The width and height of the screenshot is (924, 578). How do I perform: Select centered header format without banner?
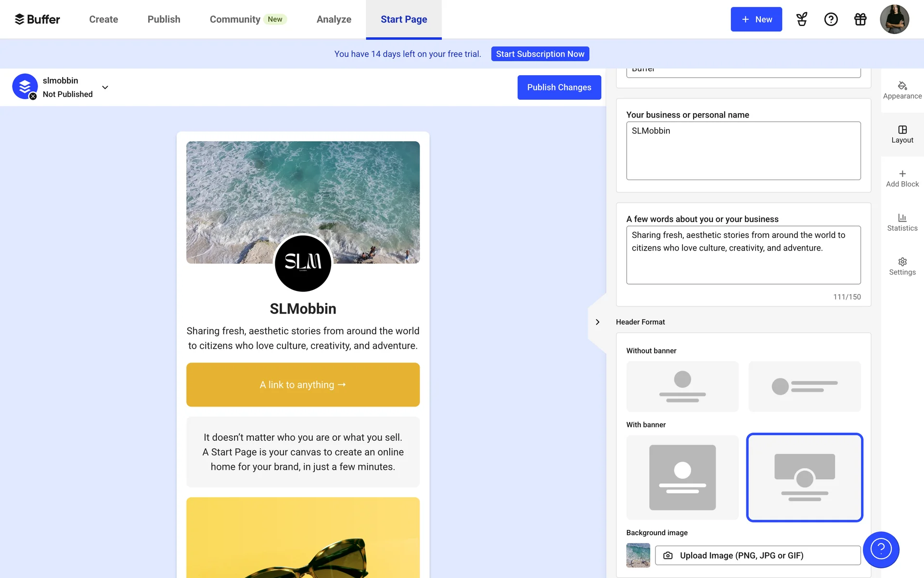point(682,386)
